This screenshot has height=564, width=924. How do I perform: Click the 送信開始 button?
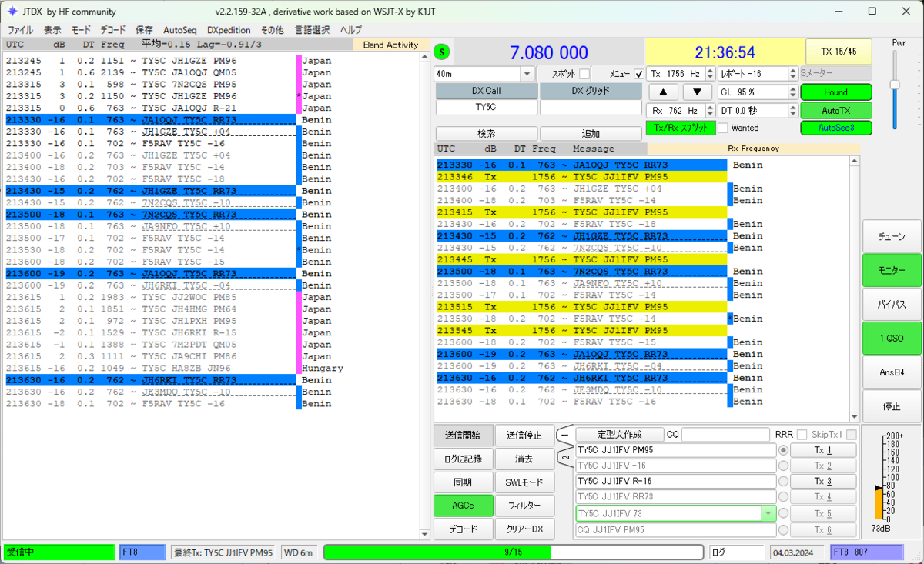(x=463, y=435)
